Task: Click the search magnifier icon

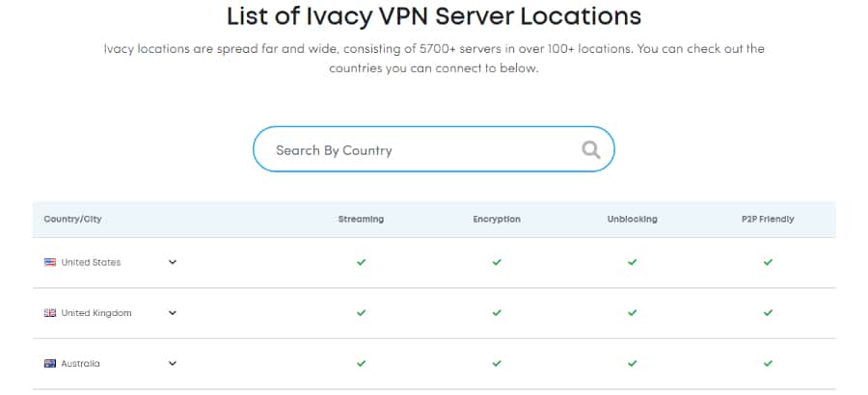Action: point(591,149)
